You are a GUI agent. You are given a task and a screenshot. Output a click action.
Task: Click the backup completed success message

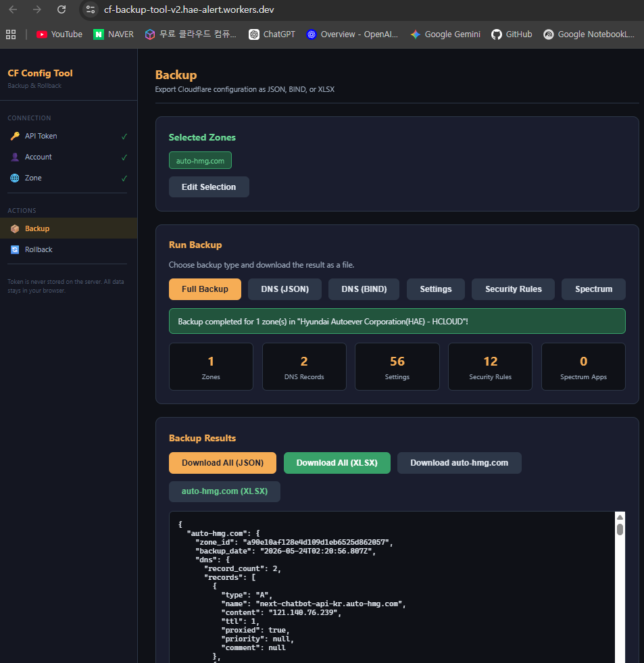pyautogui.click(x=397, y=321)
